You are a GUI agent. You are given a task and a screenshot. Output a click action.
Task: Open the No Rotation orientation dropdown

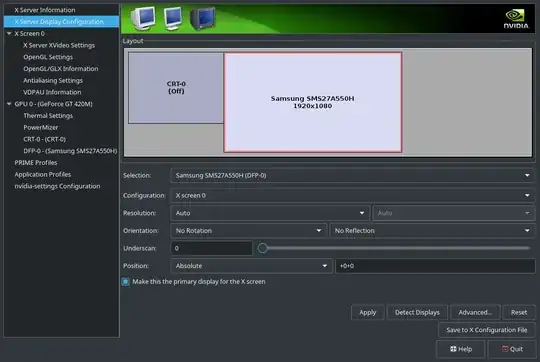248,230
